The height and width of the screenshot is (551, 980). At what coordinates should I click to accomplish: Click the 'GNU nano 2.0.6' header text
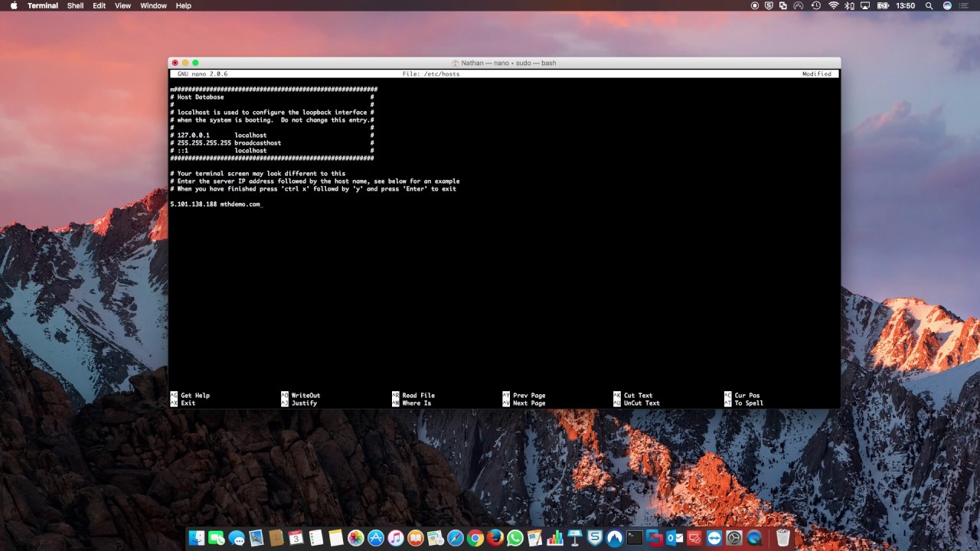point(202,74)
